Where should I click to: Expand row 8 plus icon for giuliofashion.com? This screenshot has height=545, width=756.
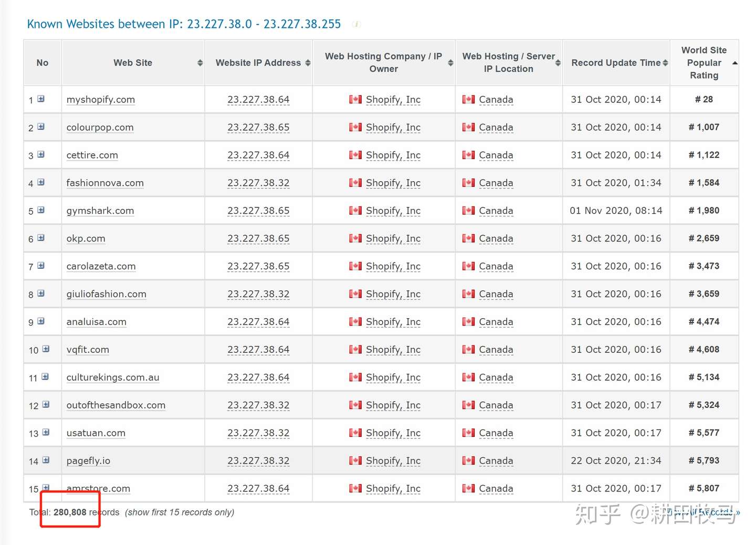41,294
